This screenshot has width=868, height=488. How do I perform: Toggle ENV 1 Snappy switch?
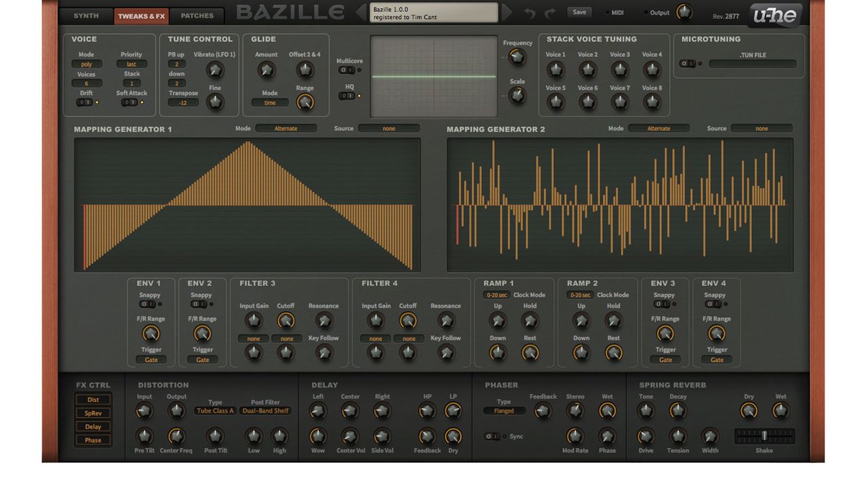click(x=147, y=304)
